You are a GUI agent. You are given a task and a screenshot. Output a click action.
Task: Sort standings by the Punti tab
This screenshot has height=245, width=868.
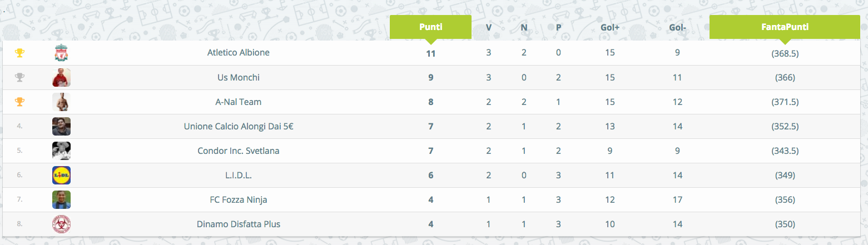coord(430,27)
